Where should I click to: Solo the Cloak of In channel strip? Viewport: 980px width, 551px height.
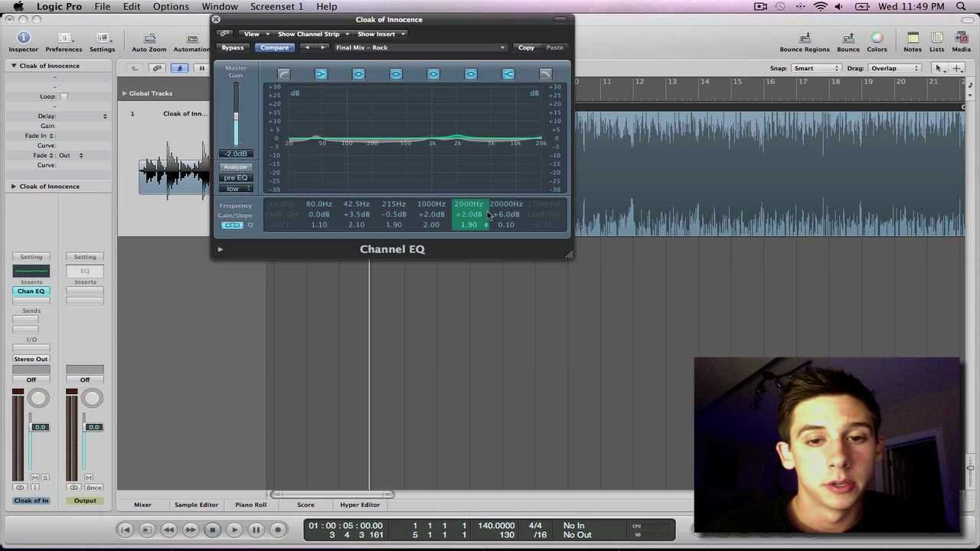click(44, 478)
